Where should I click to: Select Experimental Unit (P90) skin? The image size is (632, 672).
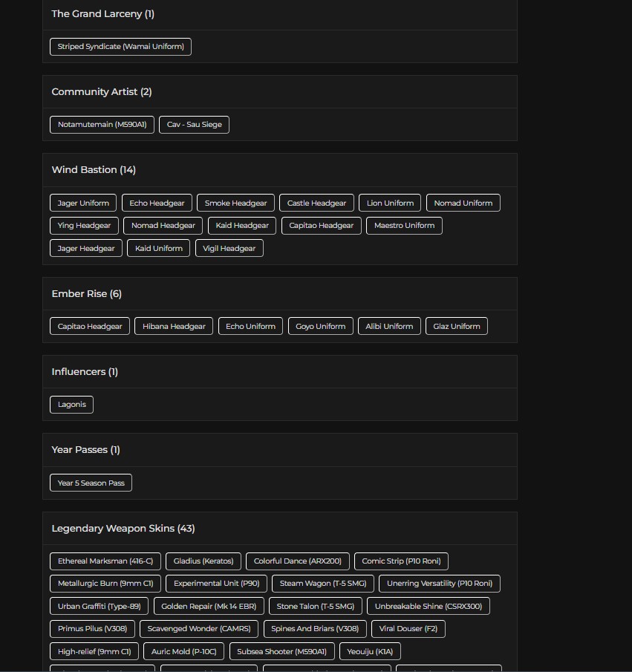217,584
